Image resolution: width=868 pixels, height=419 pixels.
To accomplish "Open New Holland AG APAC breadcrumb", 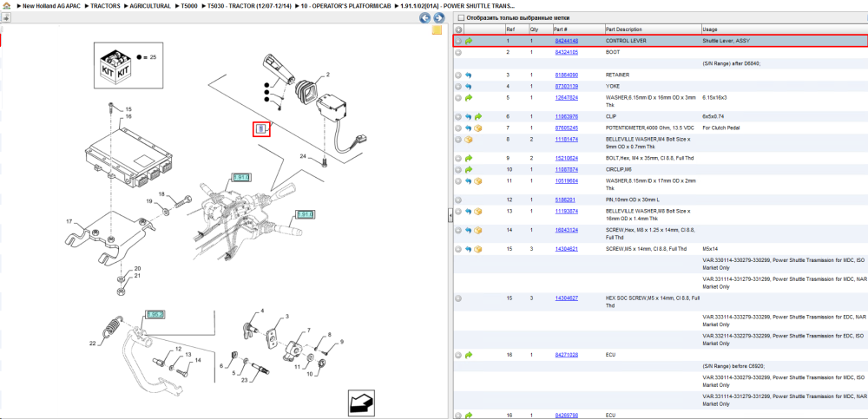I will (52, 5).
